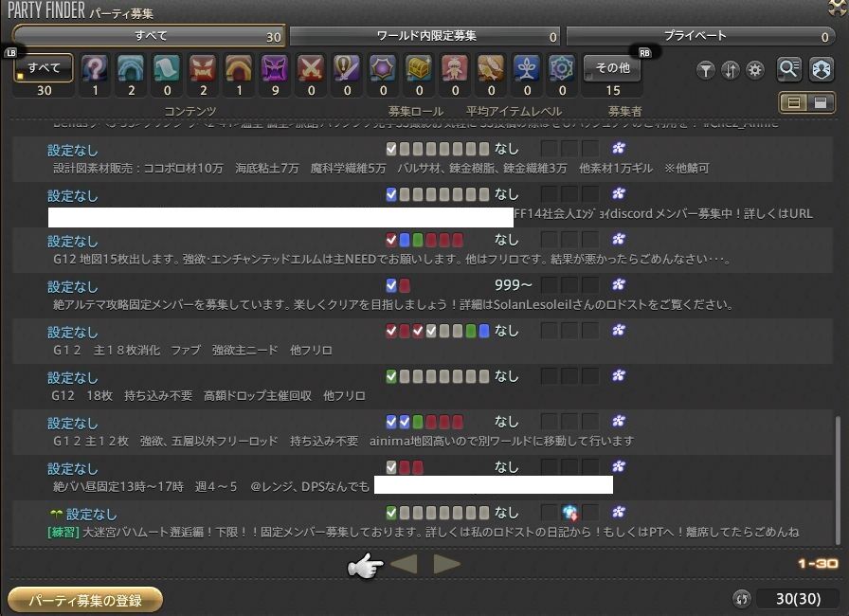Click recruiter flower icon on G12 地図15枚 row

pos(619,239)
